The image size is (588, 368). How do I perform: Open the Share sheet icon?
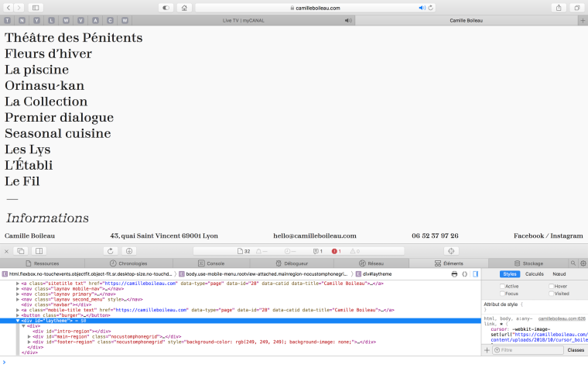558,8
